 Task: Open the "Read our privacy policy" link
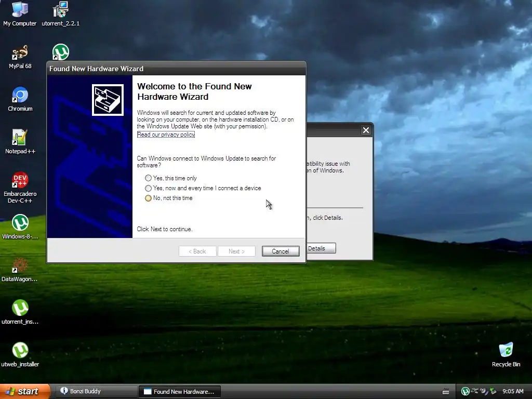click(166, 135)
